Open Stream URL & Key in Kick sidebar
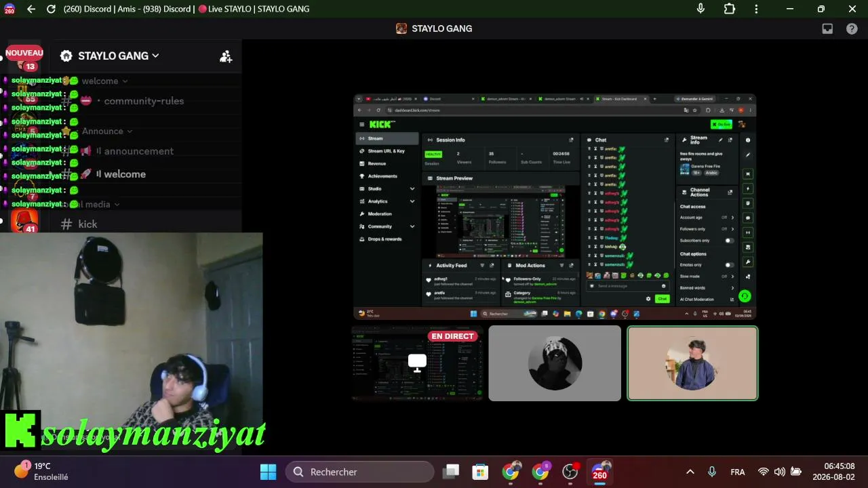Screen dimensions: 868x488 [x=387, y=151]
